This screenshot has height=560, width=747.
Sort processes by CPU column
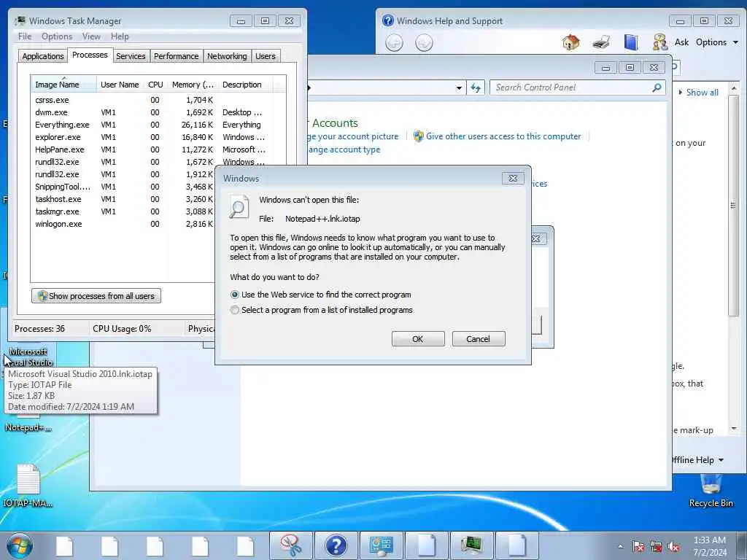point(155,85)
